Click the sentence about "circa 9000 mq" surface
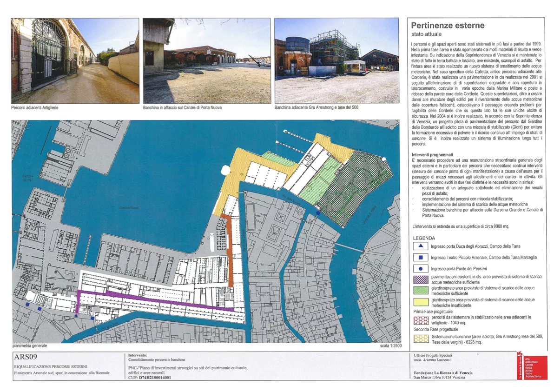The height and width of the screenshot is (392, 554). click(461, 226)
